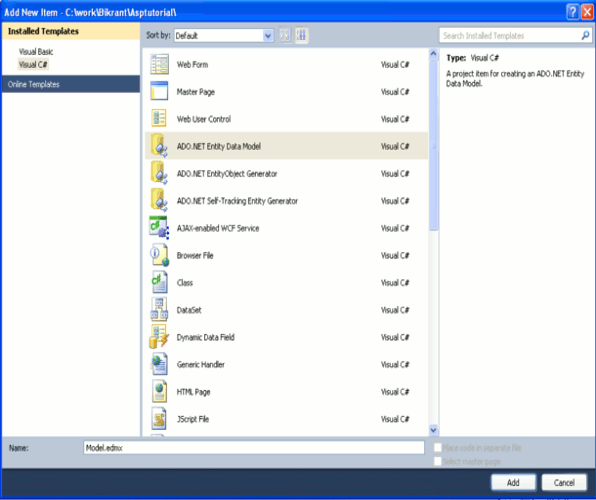Screen dimensions: 596x500
Task: Open the Sort by Default dropdown
Action: coord(224,35)
